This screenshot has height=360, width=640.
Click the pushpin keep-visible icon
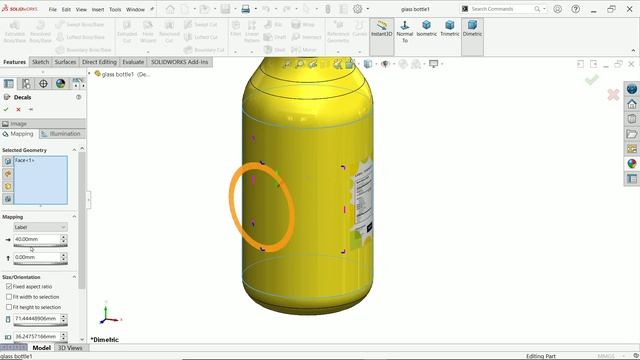point(31,109)
